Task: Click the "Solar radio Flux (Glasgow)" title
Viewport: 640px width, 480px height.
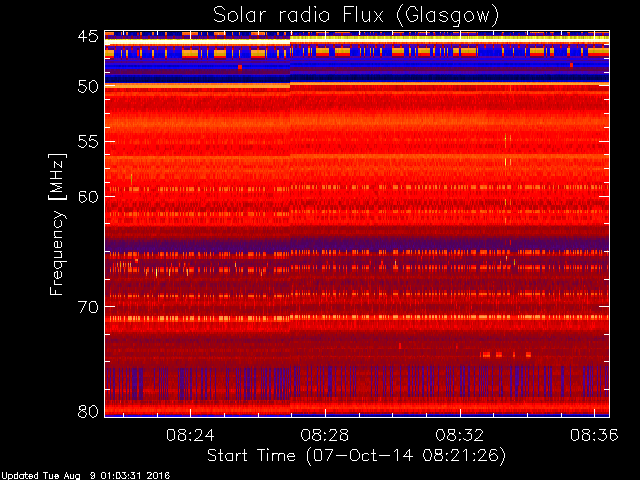Action: [x=356, y=16]
